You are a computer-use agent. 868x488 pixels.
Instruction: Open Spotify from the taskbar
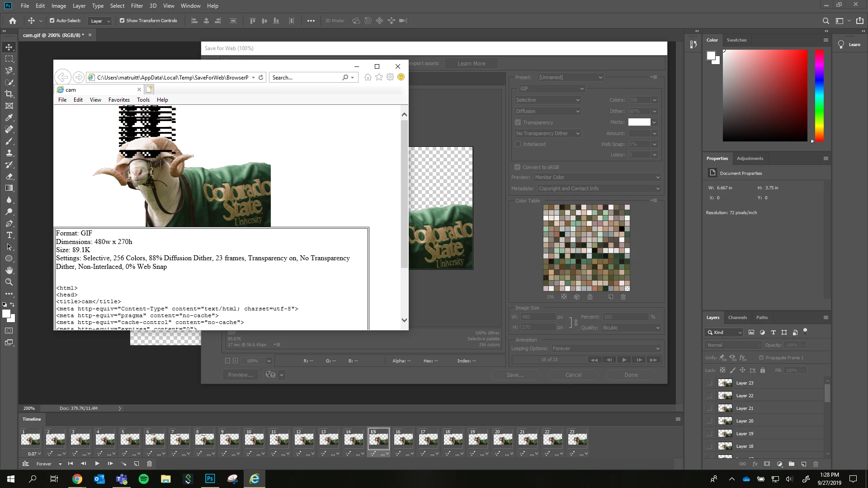click(144, 479)
